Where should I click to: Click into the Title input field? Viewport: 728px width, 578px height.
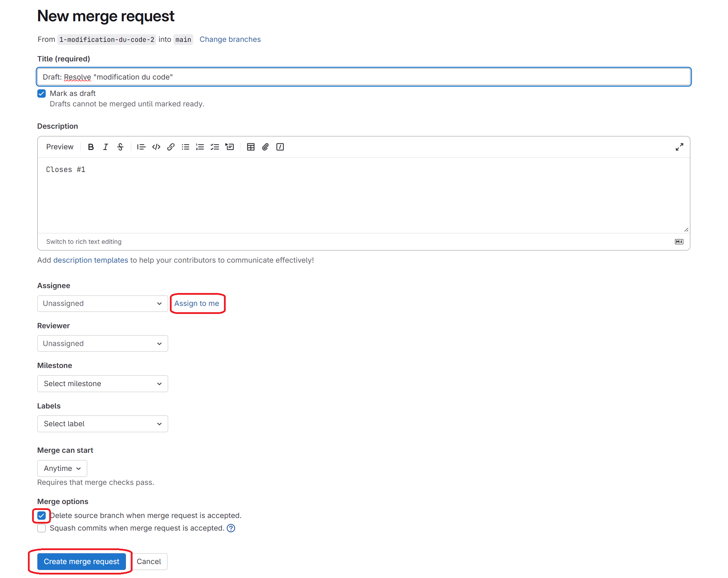point(363,77)
